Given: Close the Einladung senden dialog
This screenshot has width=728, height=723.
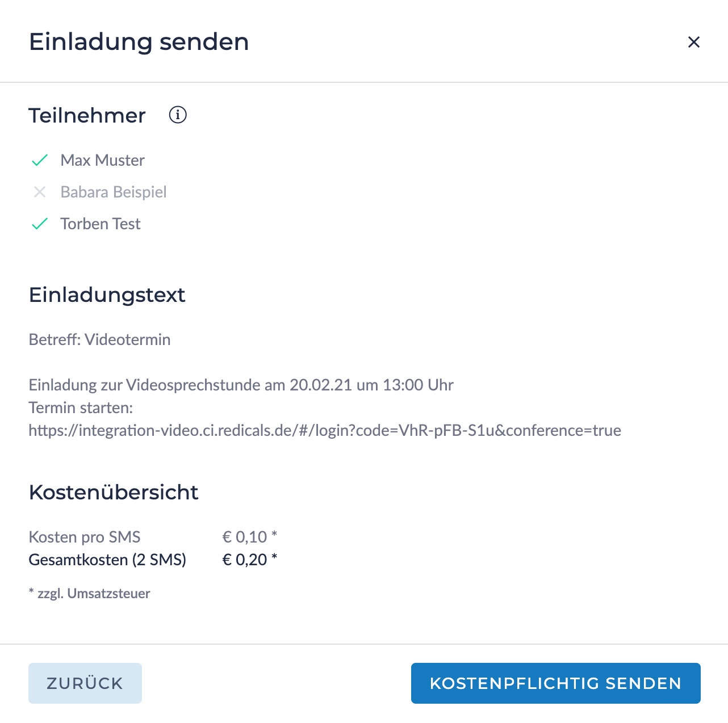Looking at the screenshot, I should coord(693,42).
